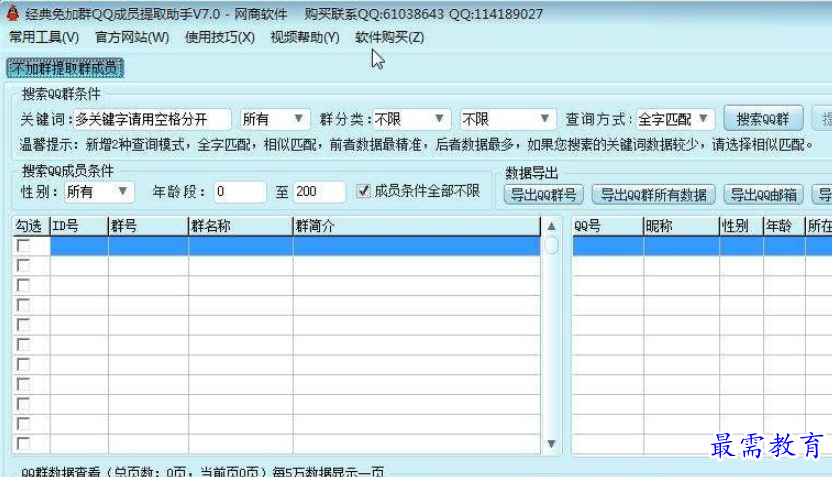
Task: Check the fifth row checkbox in group table
Action: 23,325
